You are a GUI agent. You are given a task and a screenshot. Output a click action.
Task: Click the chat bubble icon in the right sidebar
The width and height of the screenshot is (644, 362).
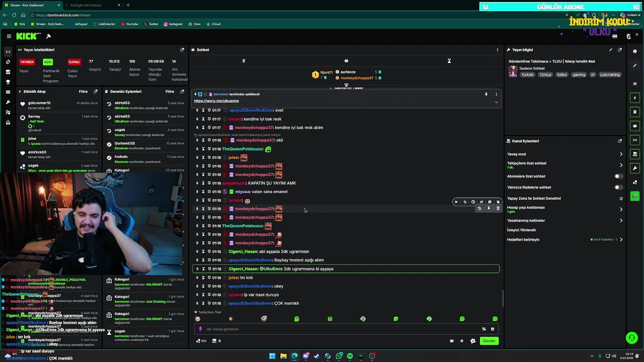[635, 126]
